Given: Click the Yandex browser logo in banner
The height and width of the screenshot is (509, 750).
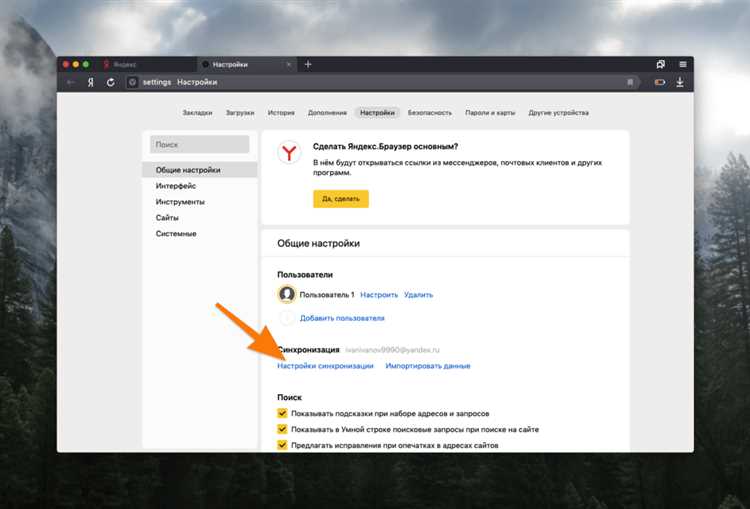Looking at the screenshot, I should tap(288, 153).
